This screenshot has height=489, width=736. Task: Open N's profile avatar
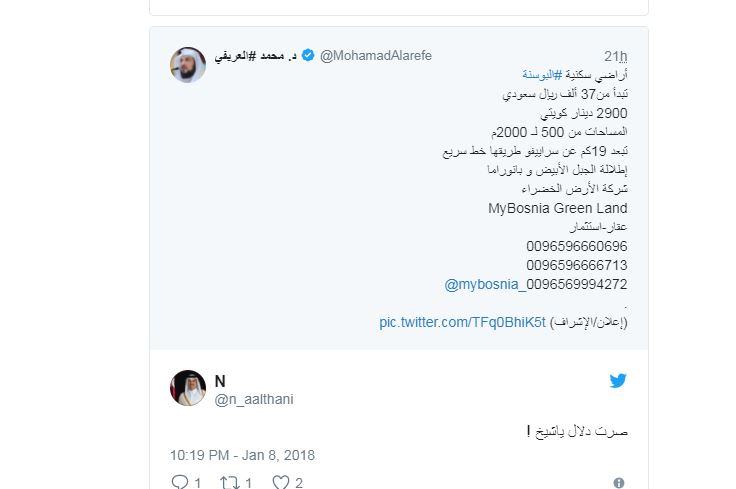point(187,388)
